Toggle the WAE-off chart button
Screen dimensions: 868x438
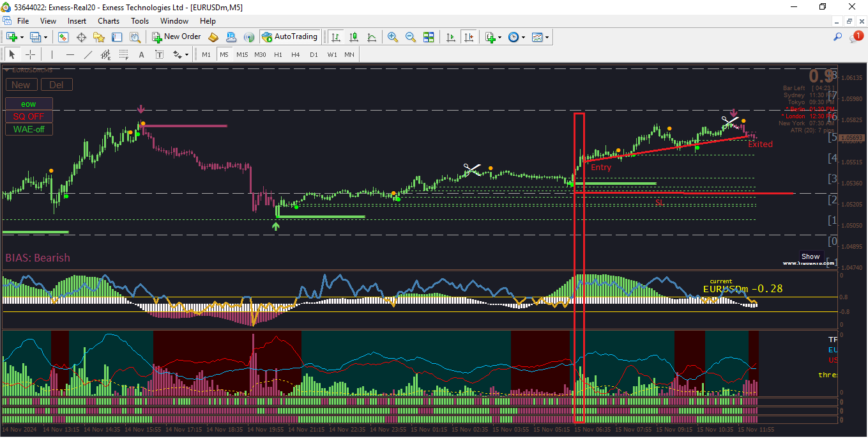29,129
